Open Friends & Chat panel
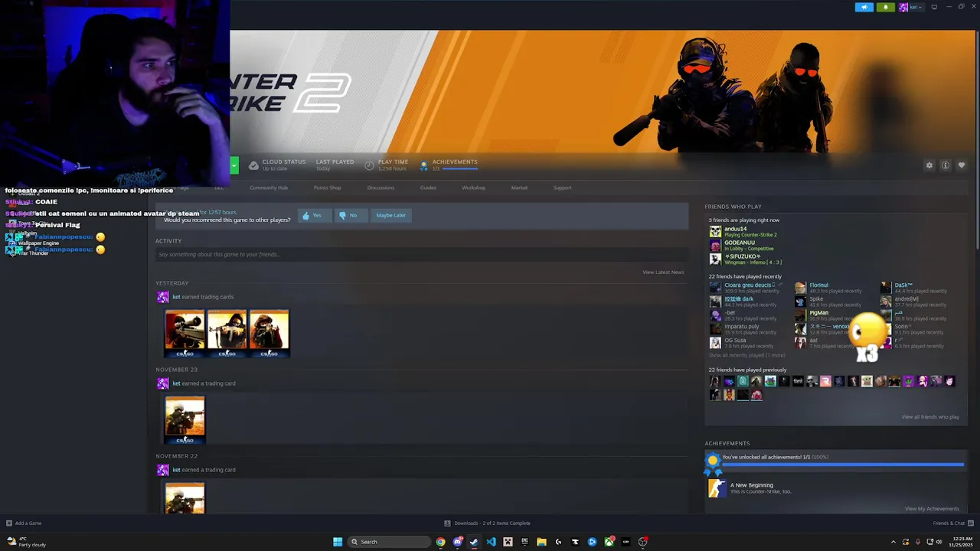980x551 pixels. [952, 523]
